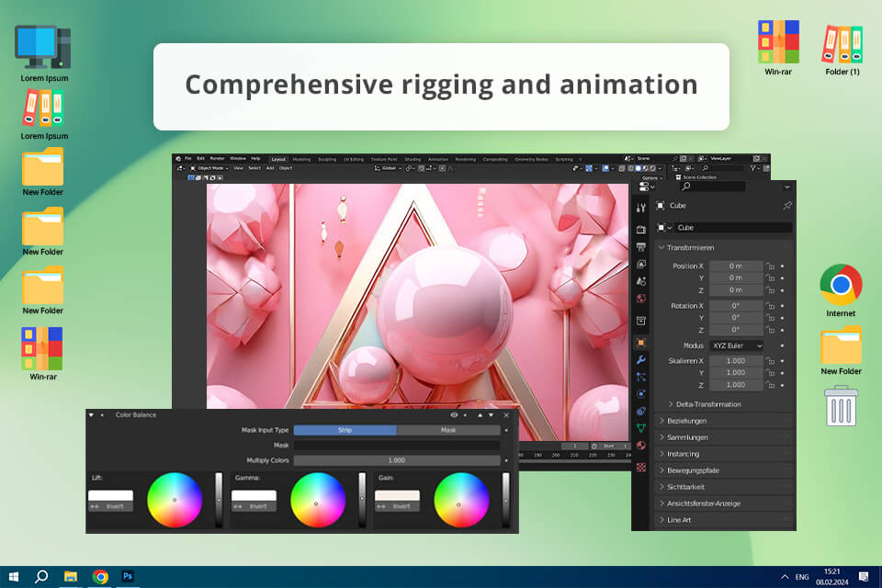This screenshot has height=588, width=882.
Task: Open the green Object Data tab icon
Action: tap(640, 428)
